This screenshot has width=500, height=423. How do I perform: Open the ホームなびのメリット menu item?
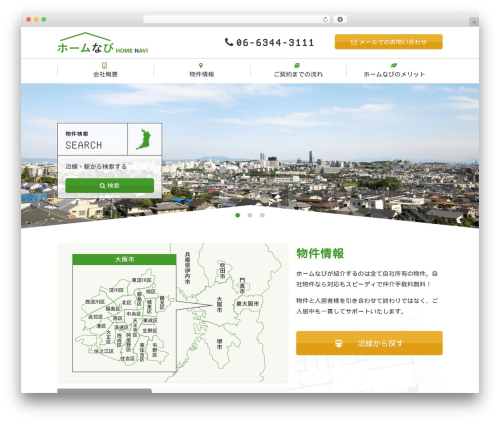click(x=394, y=70)
